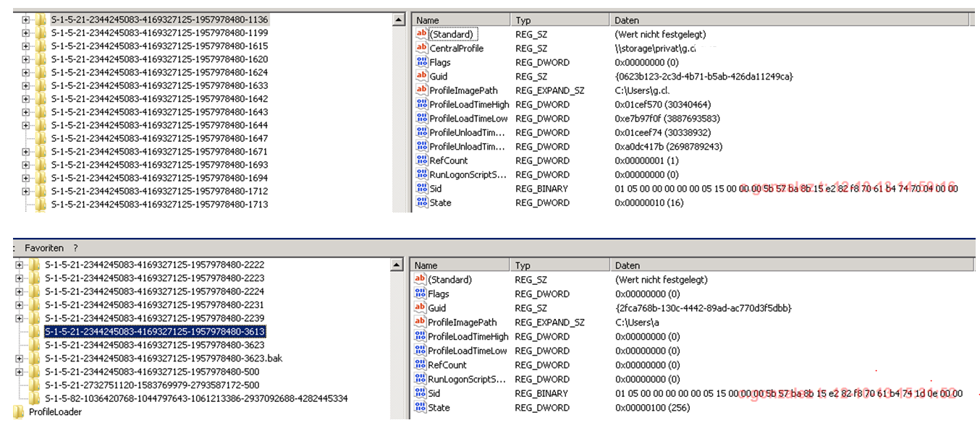Expand the key ending -1620

(x=26, y=59)
